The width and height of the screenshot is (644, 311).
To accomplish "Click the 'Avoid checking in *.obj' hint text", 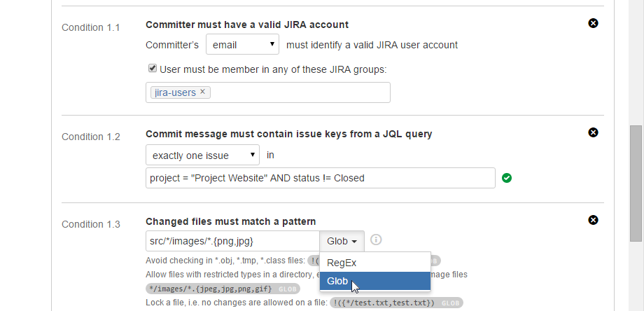I will [225, 261].
